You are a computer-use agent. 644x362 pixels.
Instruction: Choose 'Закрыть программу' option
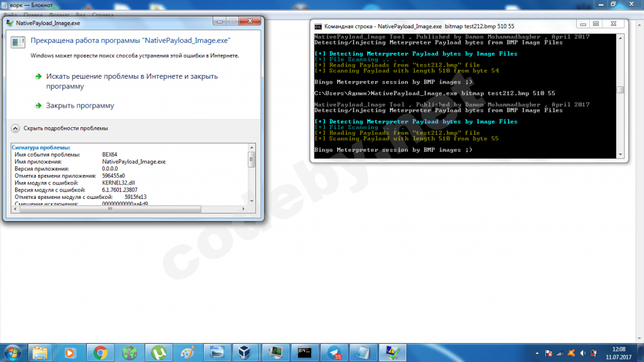point(80,106)
